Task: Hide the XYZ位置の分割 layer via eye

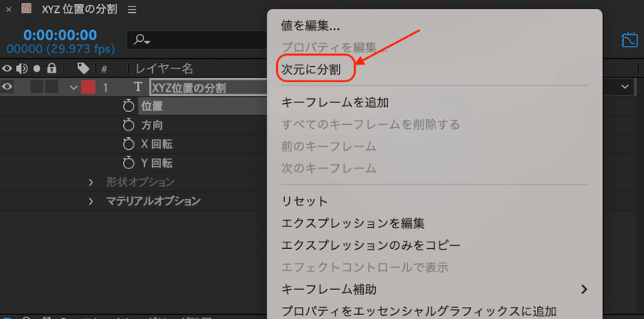Action: [8, 87]
